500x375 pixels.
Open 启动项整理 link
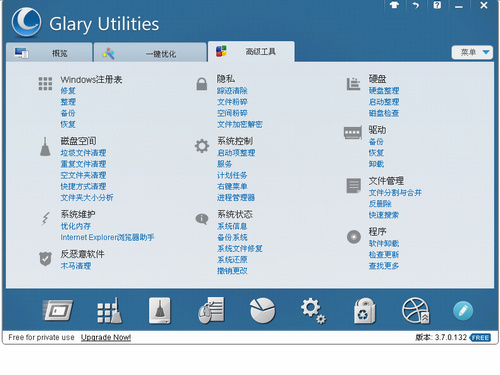[x=236, y=153]
